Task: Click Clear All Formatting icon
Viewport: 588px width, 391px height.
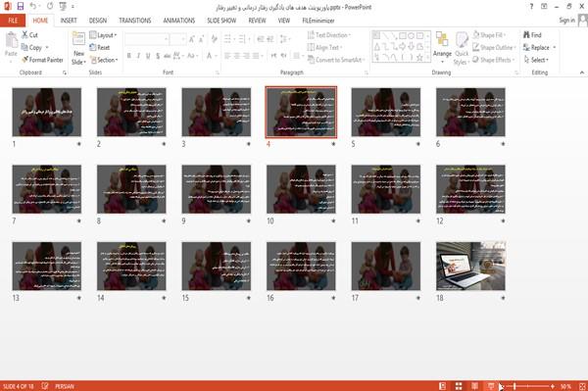Action: coord(214,39)
